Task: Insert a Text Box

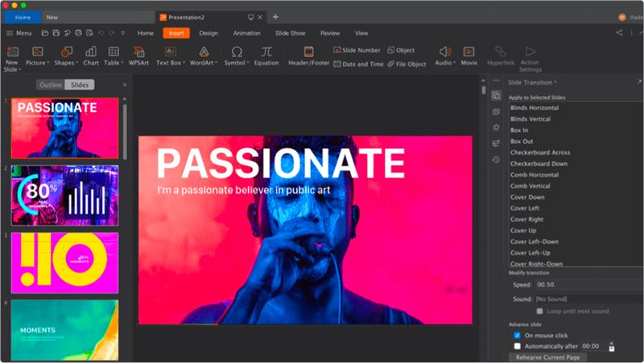Action: point(169,55)
